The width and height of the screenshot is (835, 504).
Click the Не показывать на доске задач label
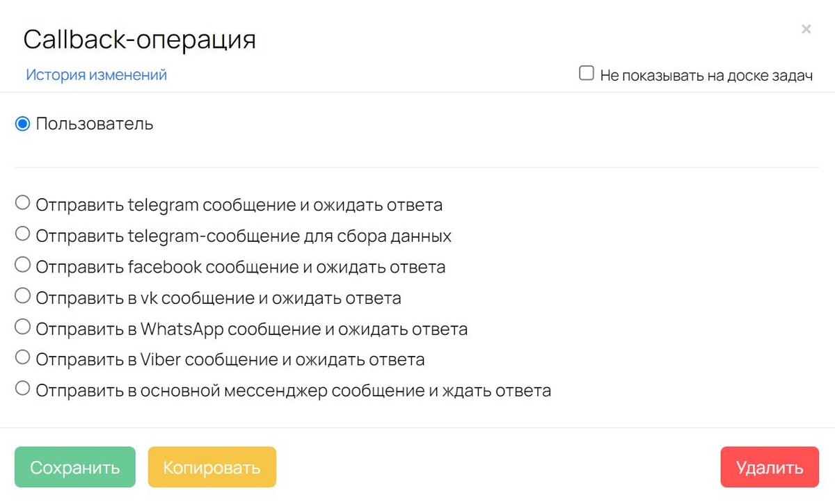point(706,75)
